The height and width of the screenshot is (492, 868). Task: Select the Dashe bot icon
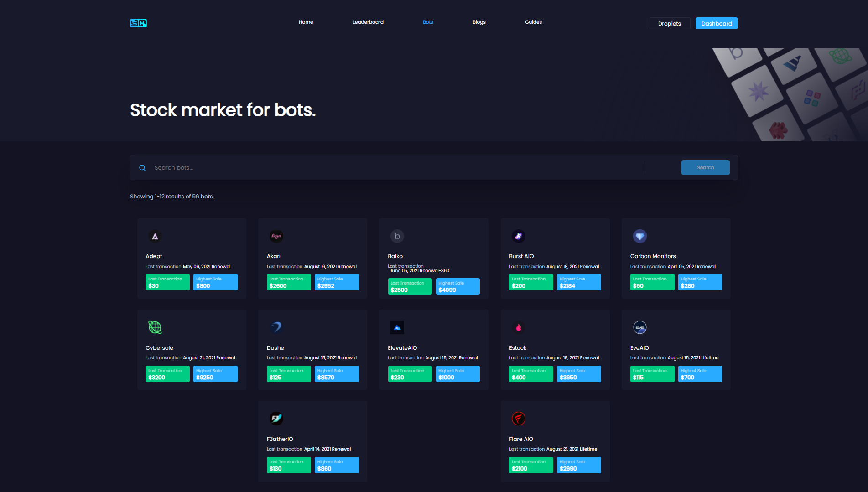click(276, 327)
